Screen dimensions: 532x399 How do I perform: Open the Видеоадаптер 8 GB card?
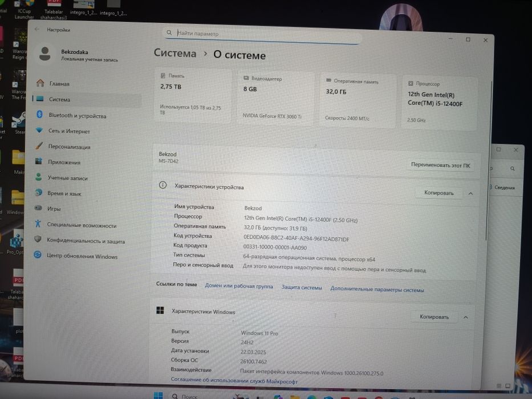[275, 98]
